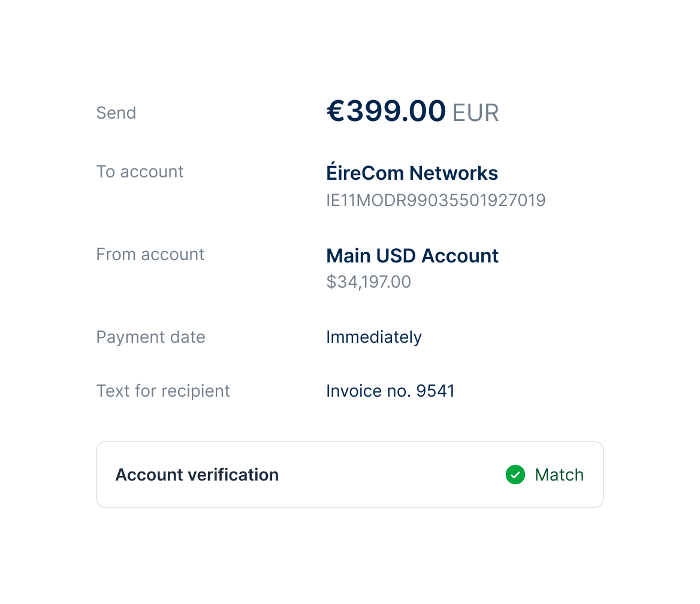This screenshot has width=700, height=604.
Task: Select the IBAN IE11MODR99035501927019
Action: click(x=436, y=200)
